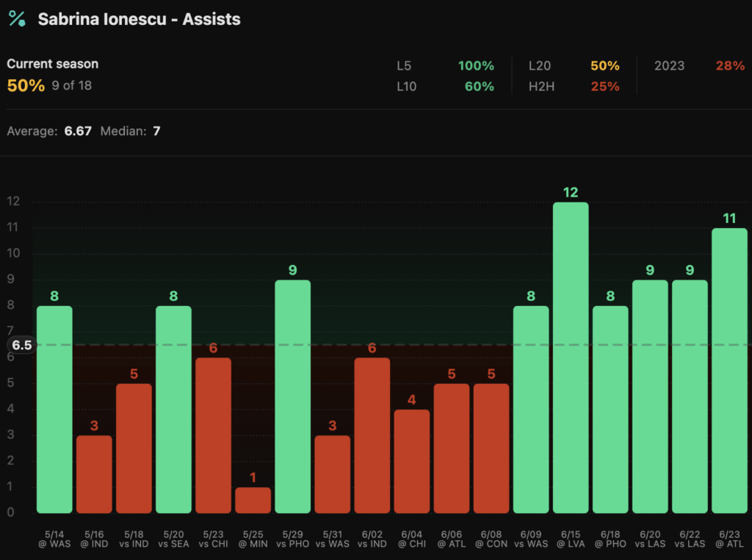752x560 pixels.
Task: Click the median value 7
Action: tap(156, 131)
